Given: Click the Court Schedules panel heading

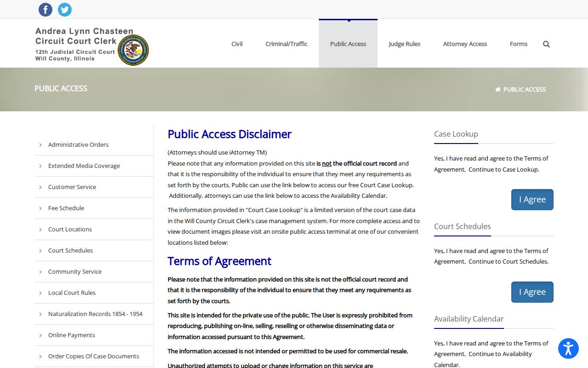Looking at the screenshot, I should coord(463,226).
